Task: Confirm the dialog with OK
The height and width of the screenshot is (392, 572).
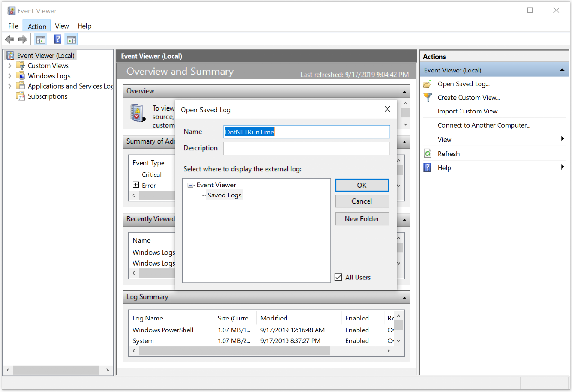Action: (362, 185)
